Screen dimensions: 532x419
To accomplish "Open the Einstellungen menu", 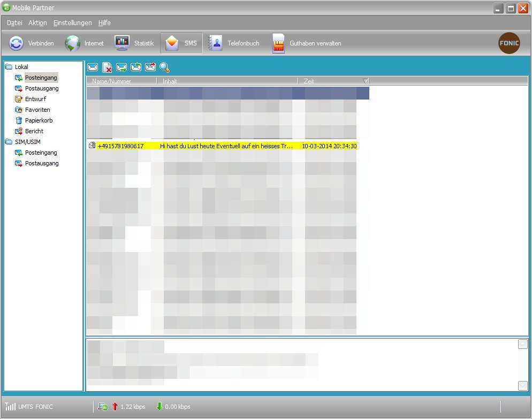I will 72,23.
